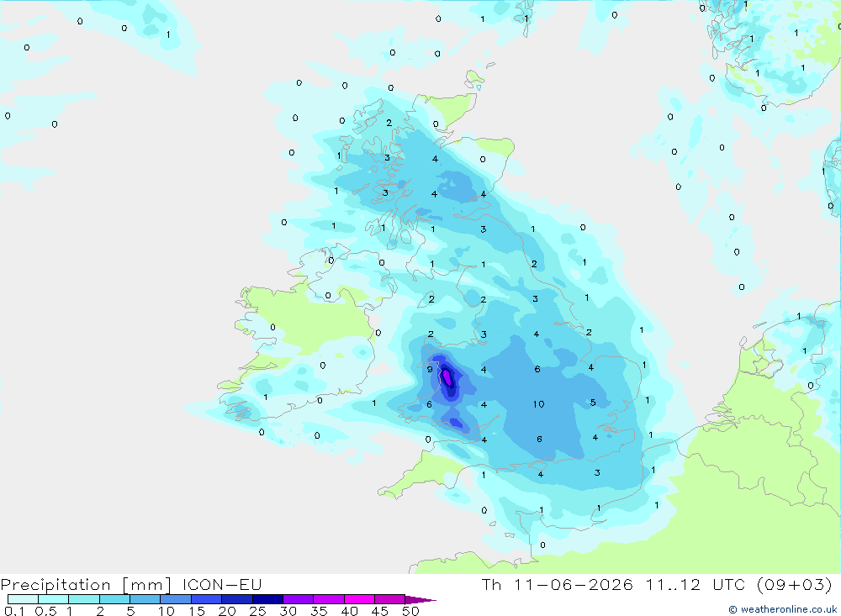841x616 pixels.
Task: Click the '5' rainfall value on the map
Action: pyautogui.click(x=593, y=402)
